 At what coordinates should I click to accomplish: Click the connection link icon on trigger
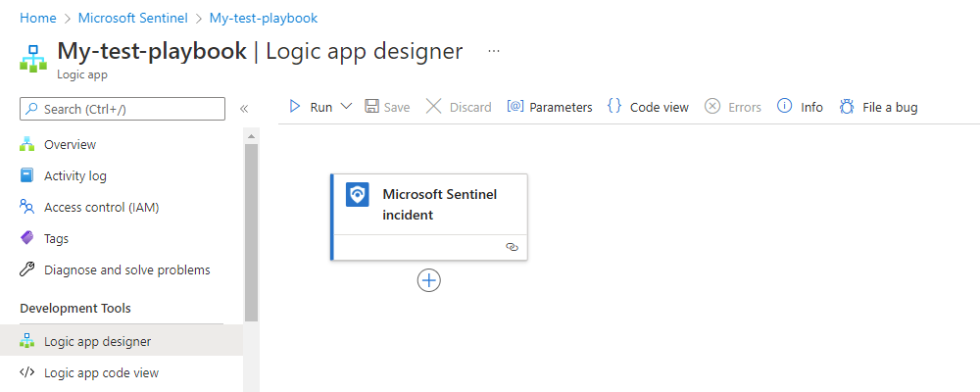coord(511,247)
